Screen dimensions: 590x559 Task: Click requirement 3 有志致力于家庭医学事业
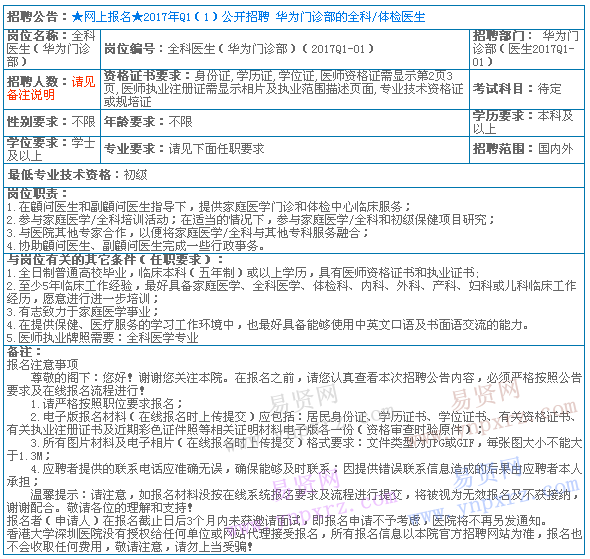(x=83, y=312)
